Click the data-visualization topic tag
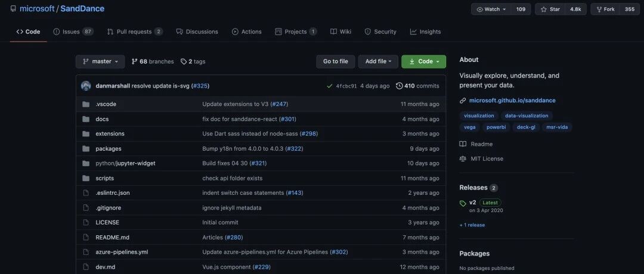The image size is (644, 274). click(x=527, y=116)
